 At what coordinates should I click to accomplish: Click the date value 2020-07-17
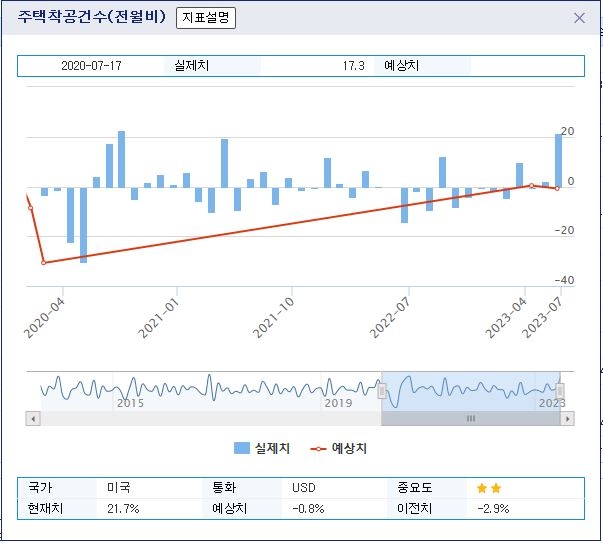pos(91,66)
